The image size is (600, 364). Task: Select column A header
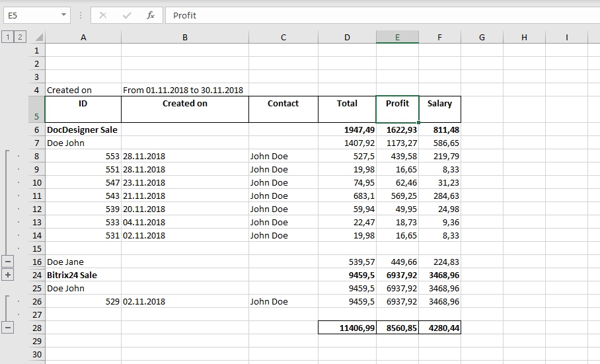[83, 38]
